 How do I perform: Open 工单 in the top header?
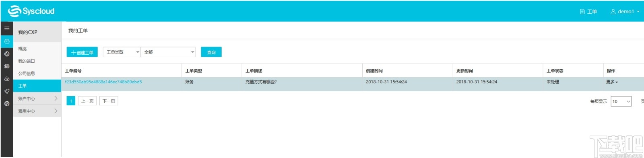pyautogui.click(x=588, y=12)
